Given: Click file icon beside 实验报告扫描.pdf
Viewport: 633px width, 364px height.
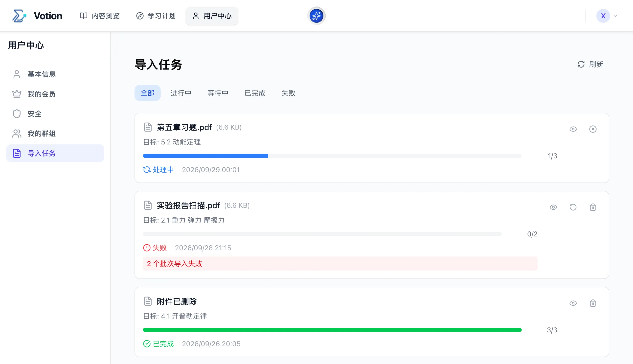Looking at the screenshot, I should [148, 205].
